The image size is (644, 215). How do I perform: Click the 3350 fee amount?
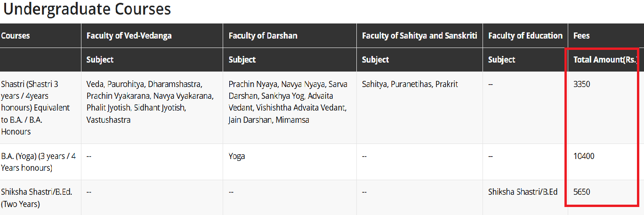(581, 84)
